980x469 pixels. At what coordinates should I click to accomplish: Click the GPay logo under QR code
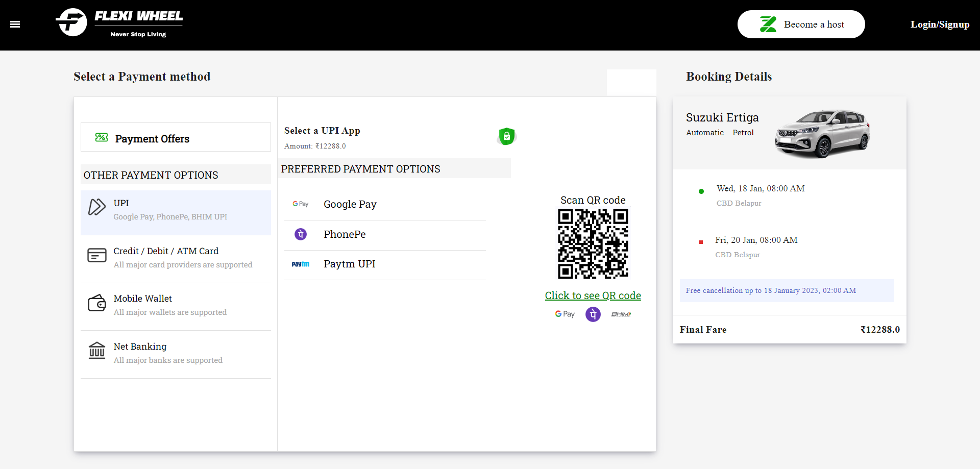pos(565,314)
